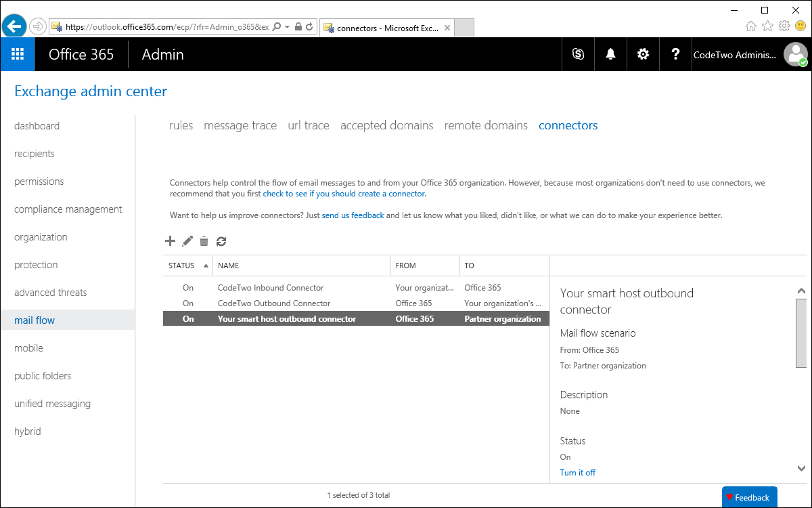812x508 pixels.
Task: Expand the address bar dropdown arrow
Action: 288,26
